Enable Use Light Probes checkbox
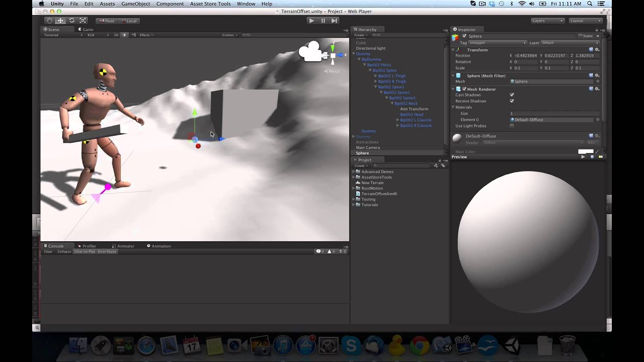 512,126
